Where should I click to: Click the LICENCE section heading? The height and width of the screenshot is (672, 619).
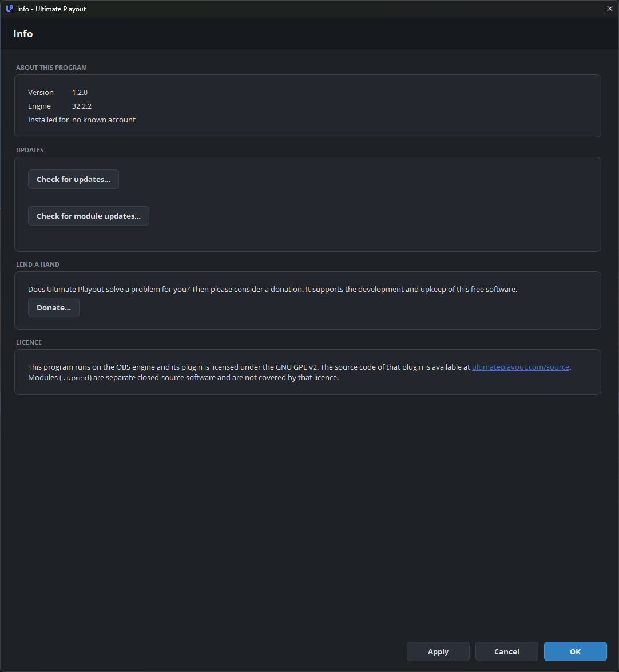point(29,342)
